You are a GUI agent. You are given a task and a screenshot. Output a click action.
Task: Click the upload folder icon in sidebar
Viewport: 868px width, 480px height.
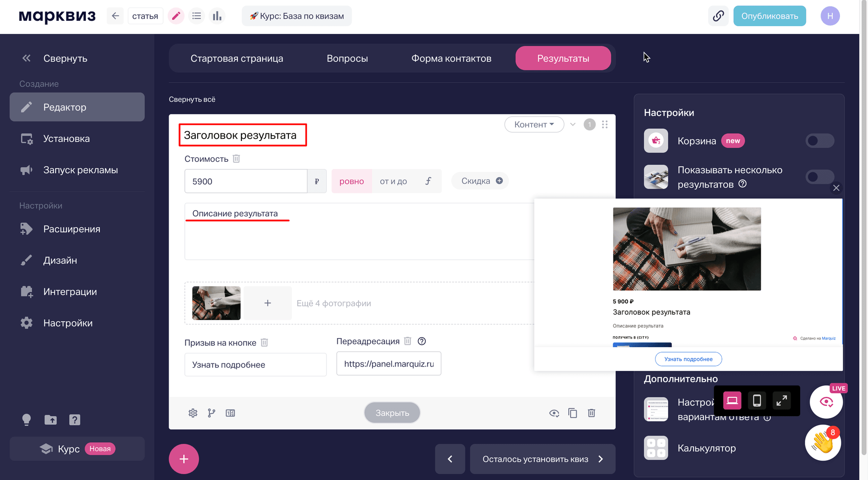coord(51,420)
